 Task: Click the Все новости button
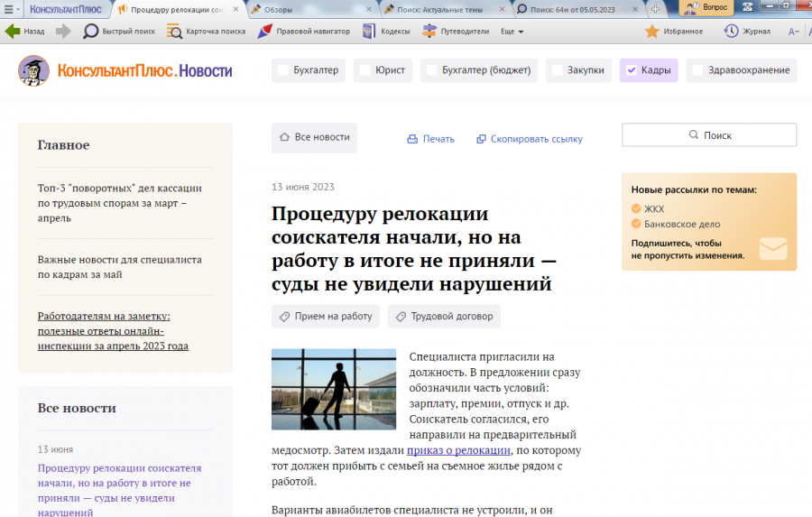pyautogui.click(x=314, y=138)
